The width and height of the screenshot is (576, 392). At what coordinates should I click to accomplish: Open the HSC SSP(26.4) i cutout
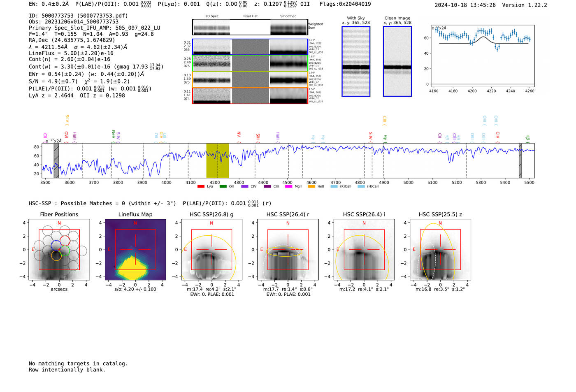(364, 250)
